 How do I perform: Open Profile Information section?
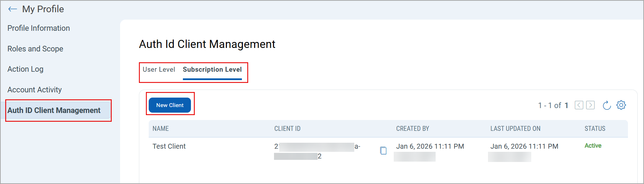(39, 28)
